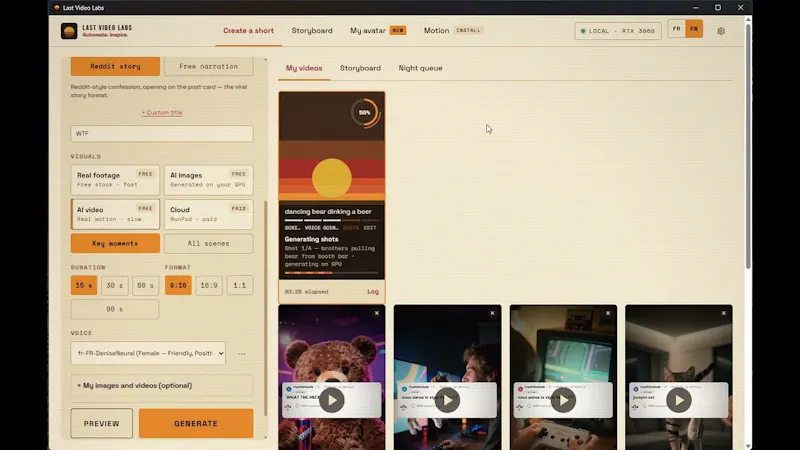The height and width of the screenshot is (450, 800).
Task: Click the 50% circular progress ring
Action: point(365,113)
